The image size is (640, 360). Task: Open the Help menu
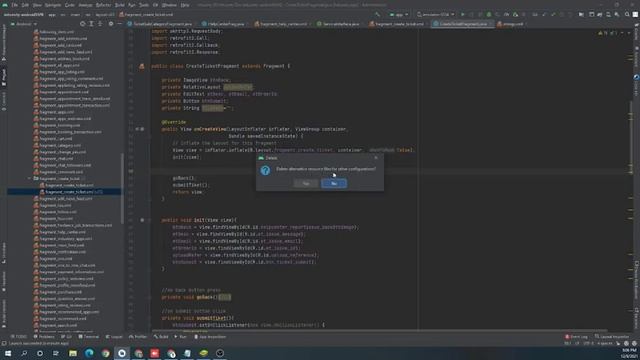[x=185, y=5]
